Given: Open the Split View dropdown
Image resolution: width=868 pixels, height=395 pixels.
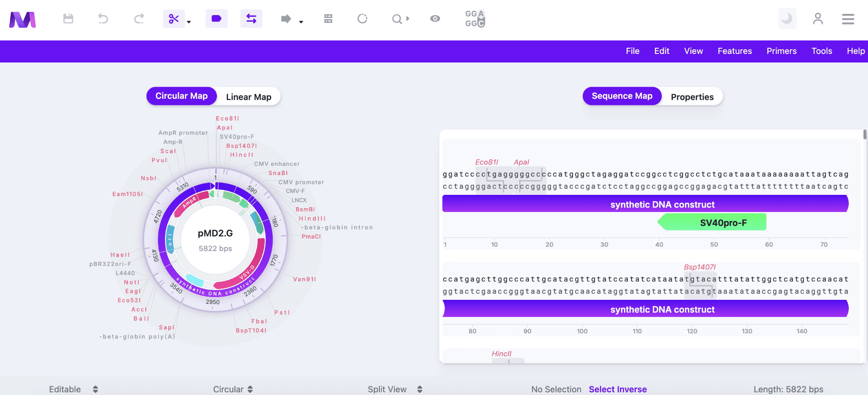Looking at the screenshot, I should click(x=395, y=389).
